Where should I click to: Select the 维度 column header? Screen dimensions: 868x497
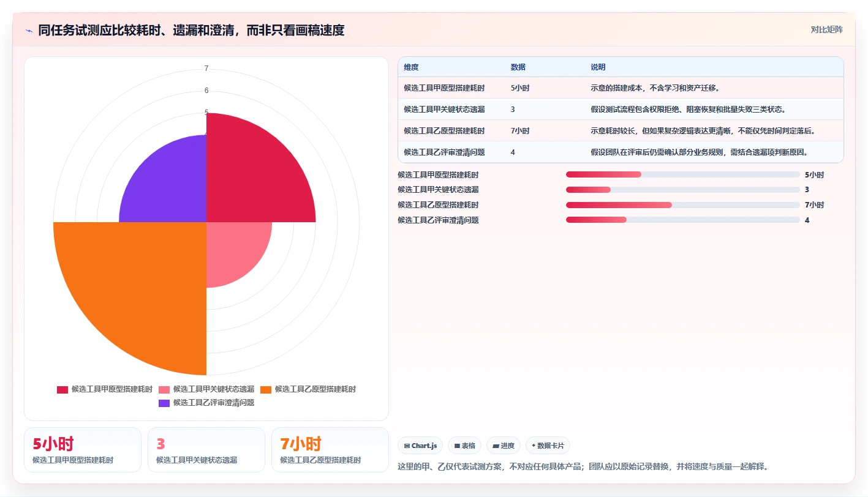pyautogui.click(x=411, y=67)
